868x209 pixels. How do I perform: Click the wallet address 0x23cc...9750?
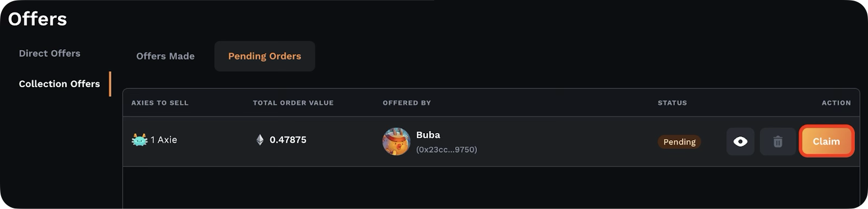coord(446,149)
